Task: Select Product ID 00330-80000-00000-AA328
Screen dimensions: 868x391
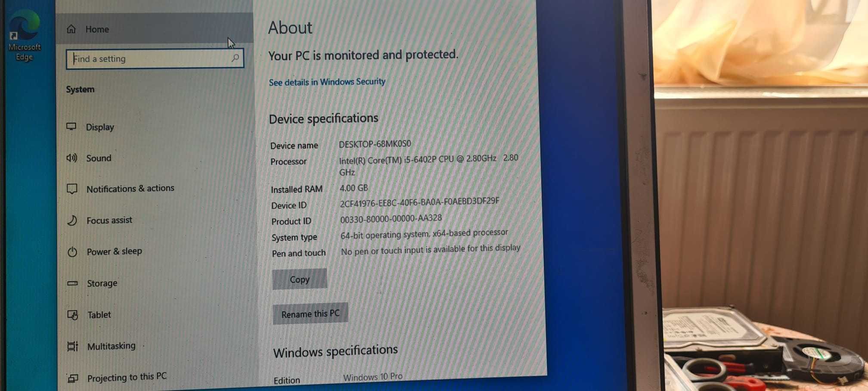Action: point(391,219)
